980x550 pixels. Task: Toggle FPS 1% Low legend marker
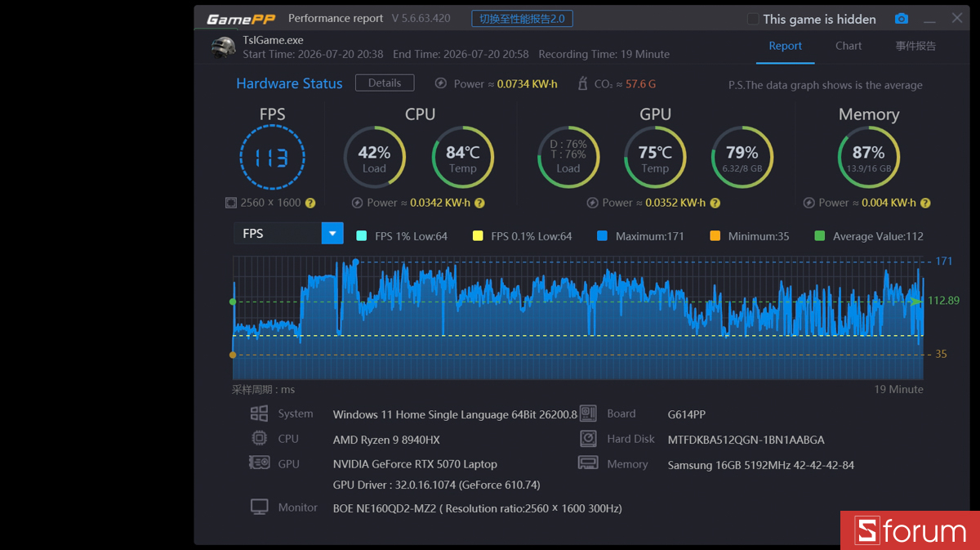coord(362,236)
